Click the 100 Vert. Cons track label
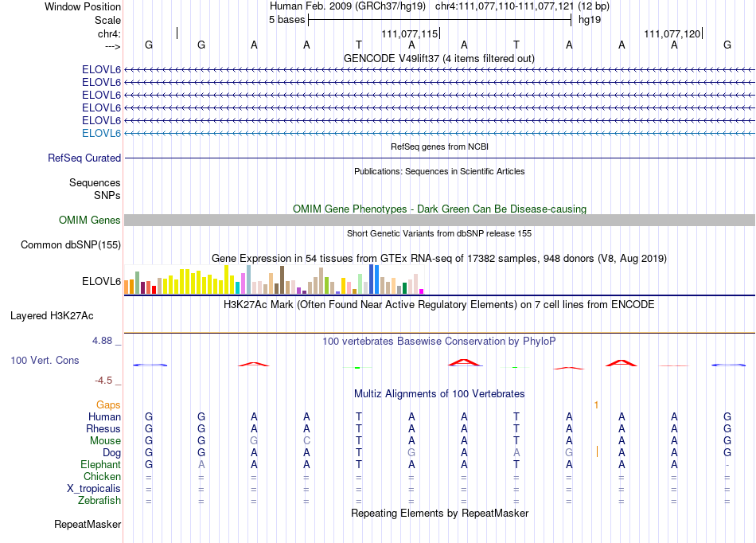Screen dimensions: 756x543 click(x=45, y=360)
